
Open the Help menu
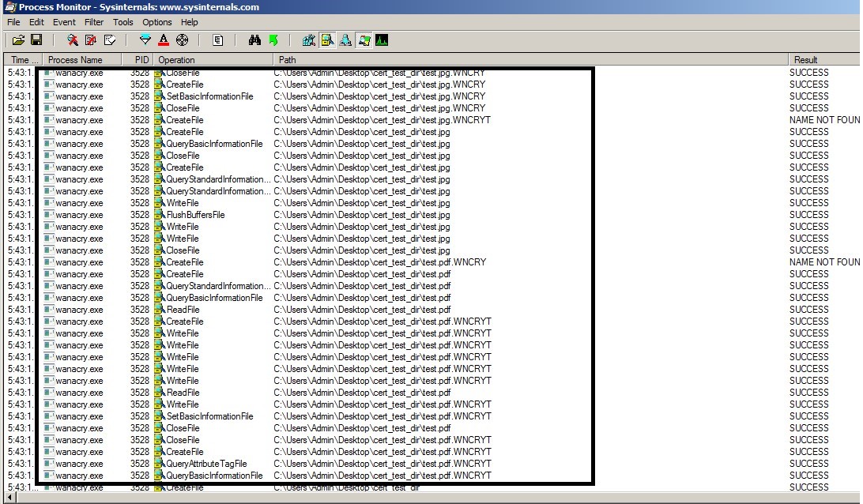point(190,22)
